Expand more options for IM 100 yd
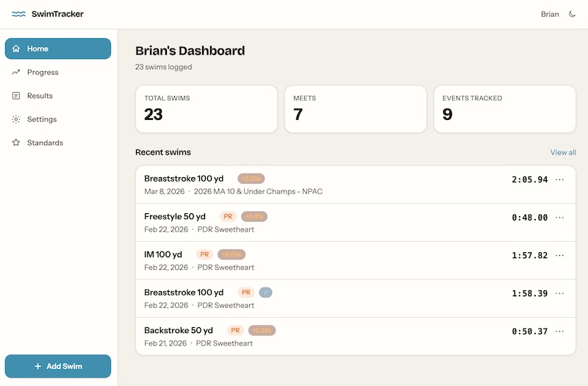This screenshot has width=588, height=386. pos(559,255)
